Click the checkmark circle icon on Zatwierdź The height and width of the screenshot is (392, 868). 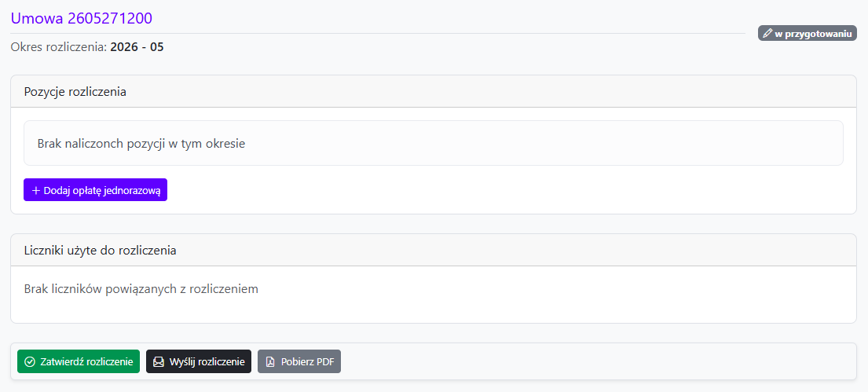pos(30,362)
